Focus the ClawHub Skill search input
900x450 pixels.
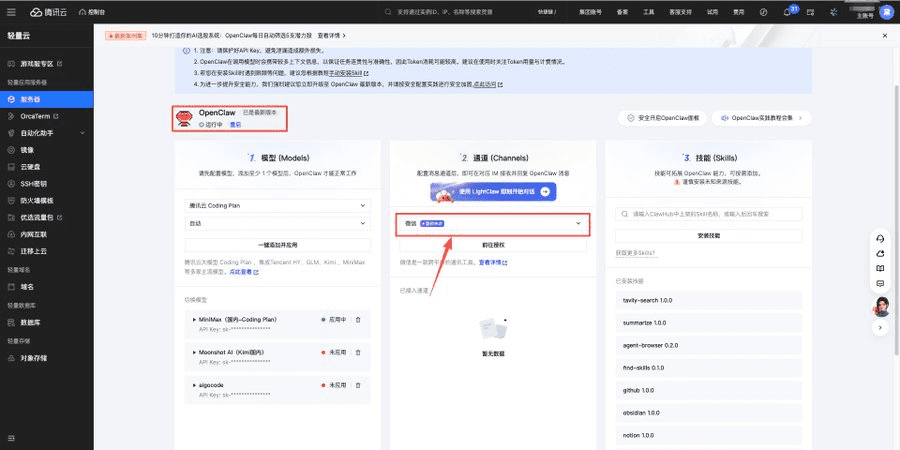coord(708,214)
